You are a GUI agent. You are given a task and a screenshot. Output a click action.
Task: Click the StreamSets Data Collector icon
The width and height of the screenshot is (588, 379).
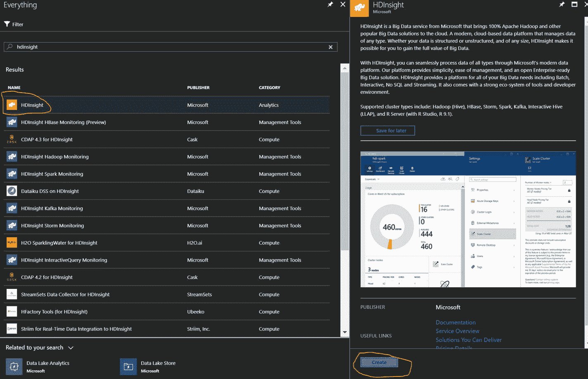[x=12, y=294]
